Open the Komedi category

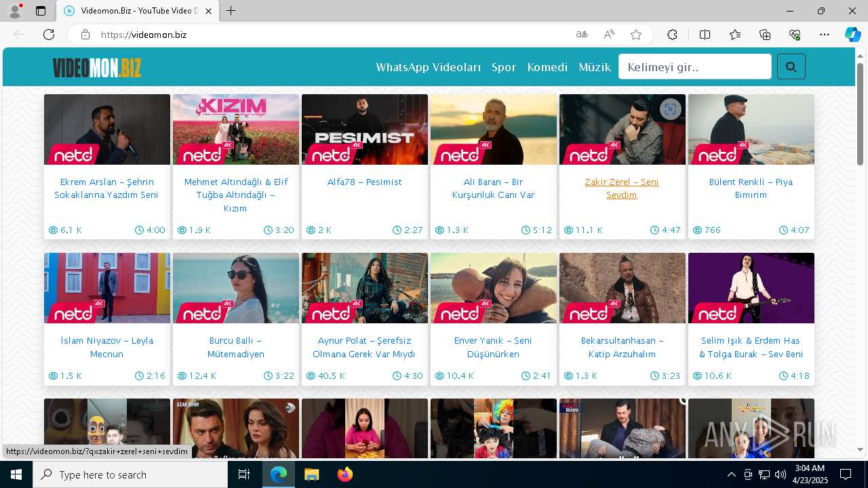547,67
